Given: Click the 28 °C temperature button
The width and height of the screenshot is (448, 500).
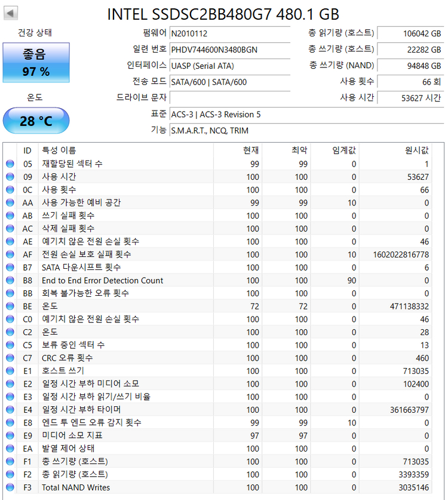Looking at the screenshot, I should pyautogui.click(x=36, y=121).
